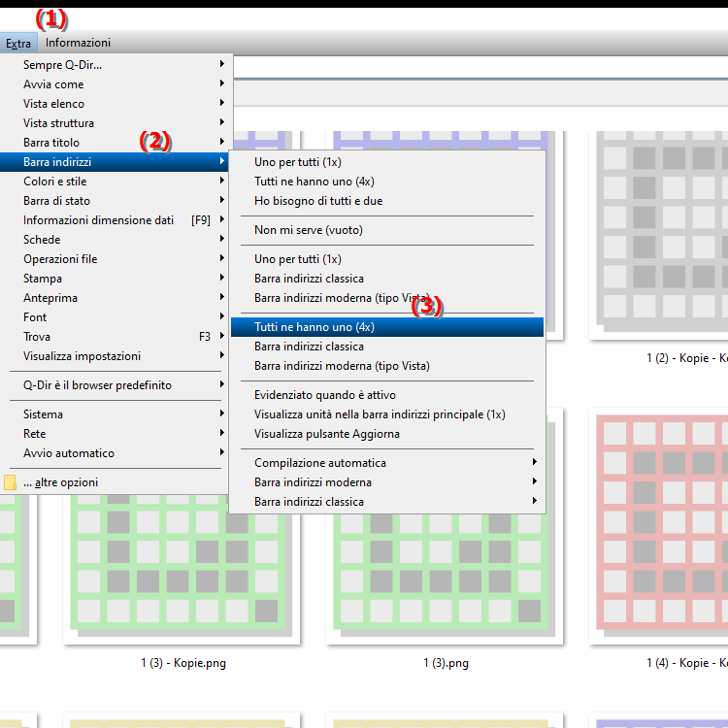Toggle Evidenziato quando è attivo
The height and width of the screenshot is (728, 728).
click(x=386, y=395)
